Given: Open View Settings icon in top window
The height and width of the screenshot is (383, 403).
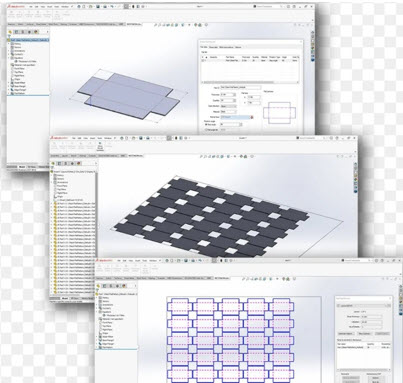Looking at the screenshot, I should pos(206,25).
